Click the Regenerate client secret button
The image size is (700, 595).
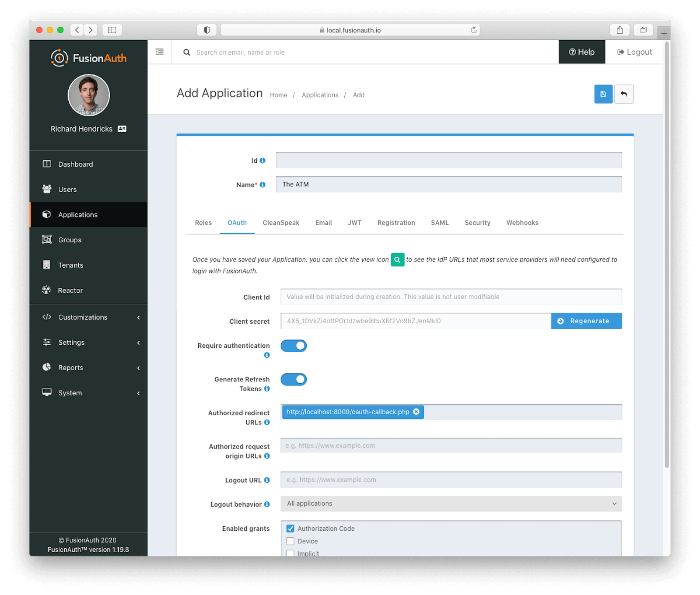pos(586,321)
